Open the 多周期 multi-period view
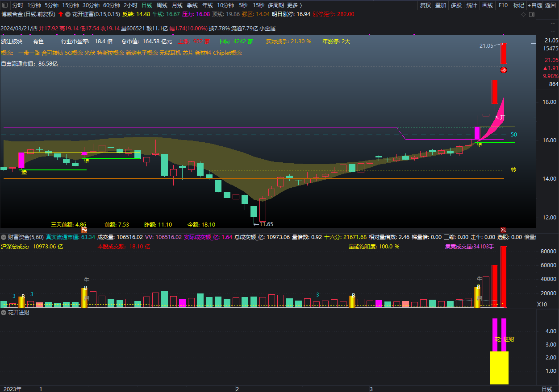 tap(276, 5)
